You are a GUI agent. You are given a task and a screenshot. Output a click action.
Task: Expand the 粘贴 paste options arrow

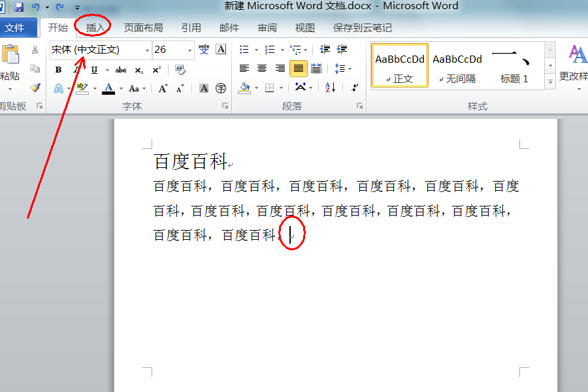point(10,90)
